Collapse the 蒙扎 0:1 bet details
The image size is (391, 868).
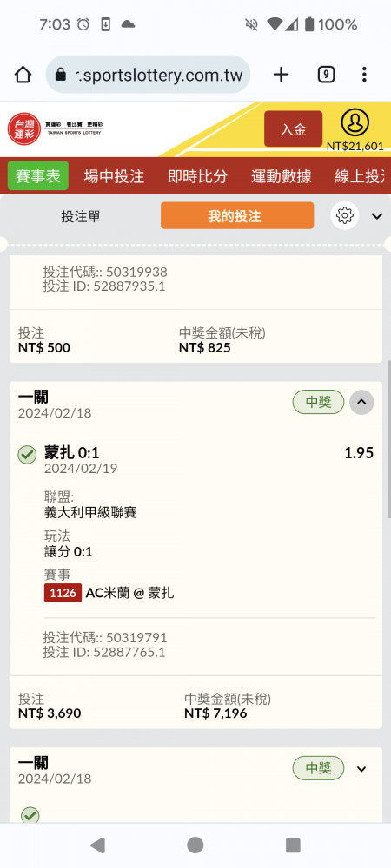pos(361,402)
